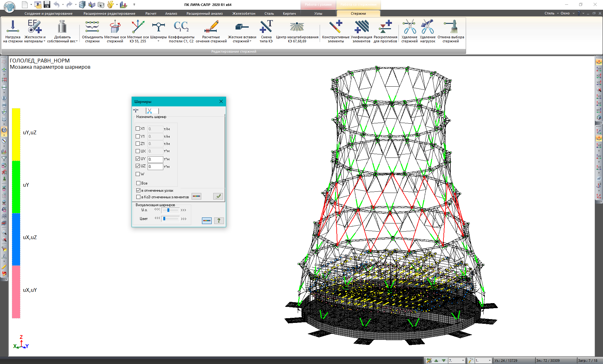Apply hinges with green checkmark button
Screen dimensions: 603x364
pyautogui.click(x=218, y=196)
